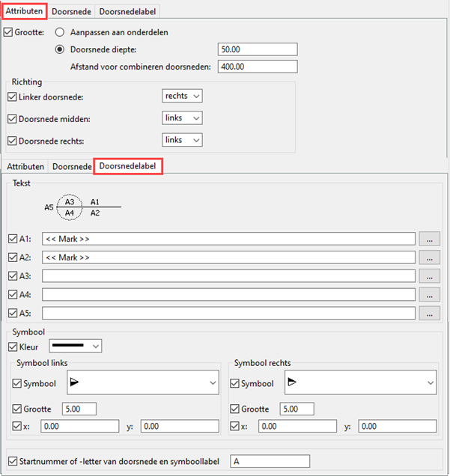Toggle Symbool checkbox under Symbool rechts
450x476 pixels.
(234, 383)
